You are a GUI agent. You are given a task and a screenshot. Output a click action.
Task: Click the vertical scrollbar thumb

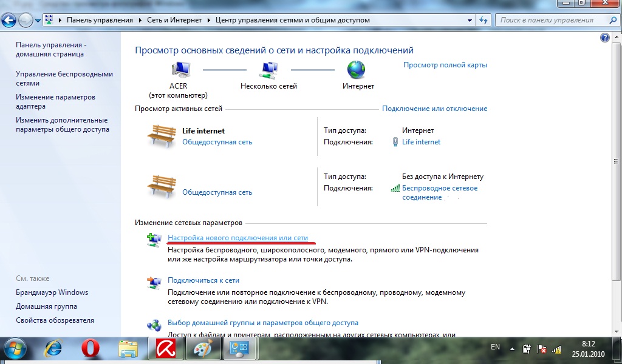point(617,161)
